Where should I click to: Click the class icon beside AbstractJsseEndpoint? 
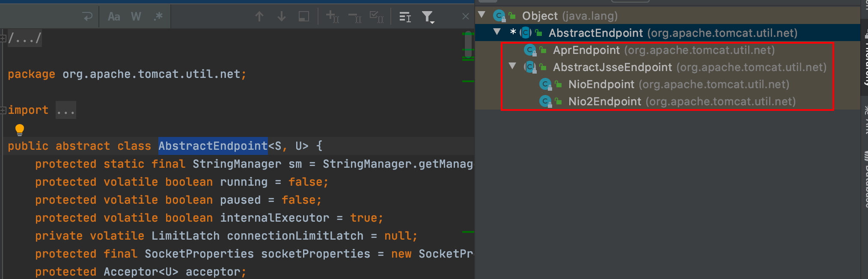click(x=530, y=67)
